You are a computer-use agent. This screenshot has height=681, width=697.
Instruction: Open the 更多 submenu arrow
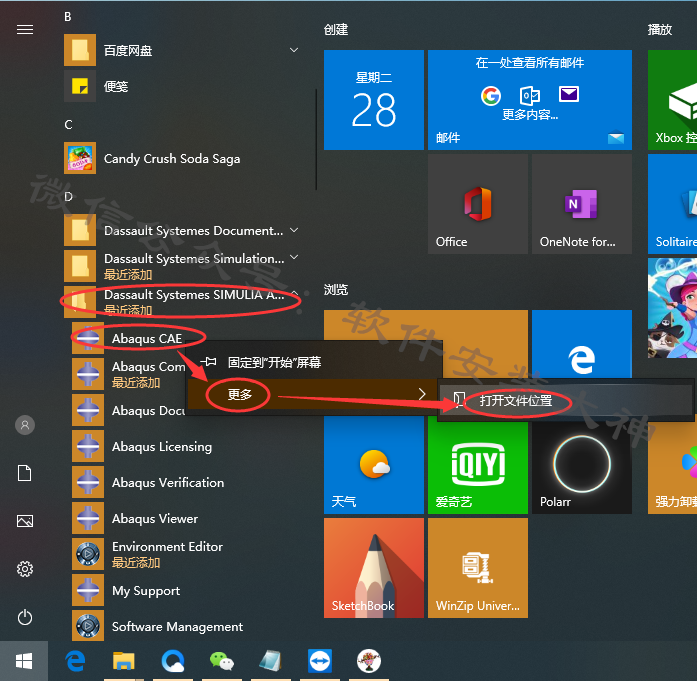point(422,394)
